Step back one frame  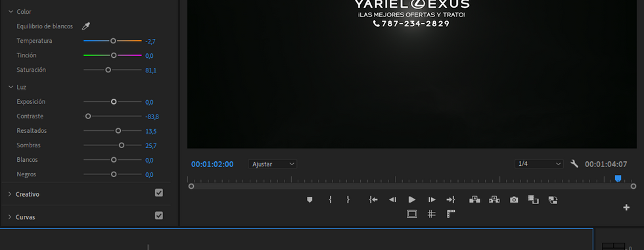click(x=393, y=200)
